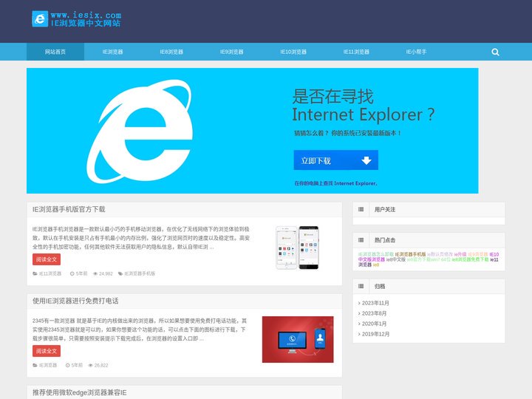This screenshot has width=532, height=399.
Task: Click the list icon beside 热门点击
Action: click(x=361, y=240)
